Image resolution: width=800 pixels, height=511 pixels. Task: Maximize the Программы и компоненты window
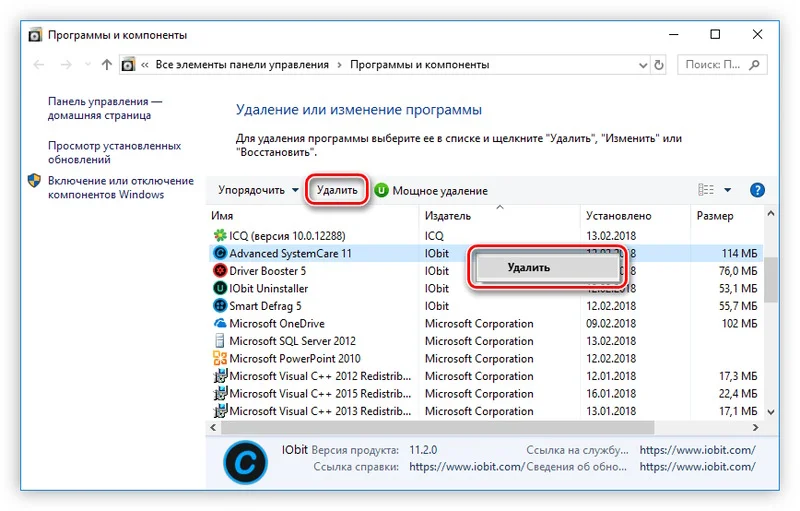pos(715,34)
